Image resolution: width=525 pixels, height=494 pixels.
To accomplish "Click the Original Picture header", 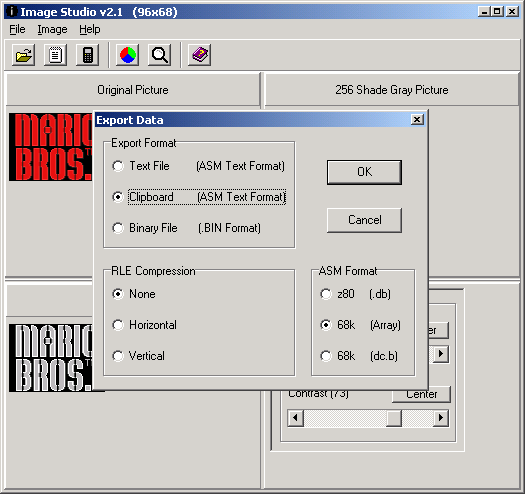I will pos(133,90).
